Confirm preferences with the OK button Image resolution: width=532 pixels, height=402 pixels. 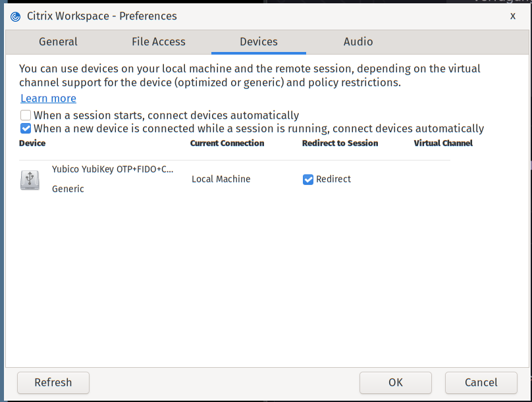[x=396, y=383]
